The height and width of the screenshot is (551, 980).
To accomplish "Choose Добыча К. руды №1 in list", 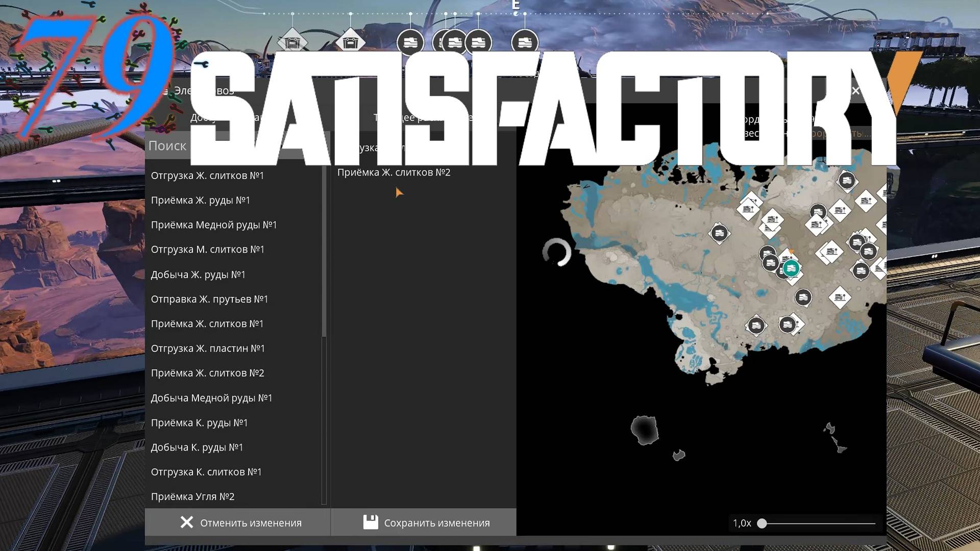I will pyautogui.click(x=197, y=447).
